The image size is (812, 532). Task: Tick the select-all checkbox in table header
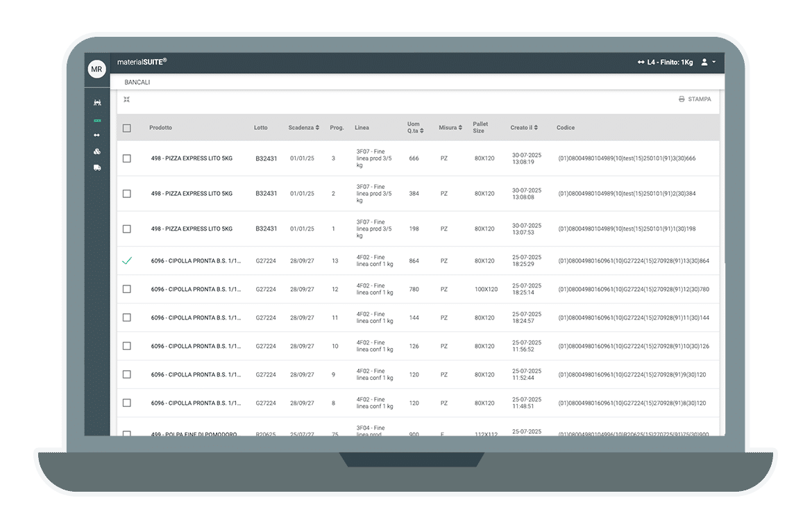point(126,128)
